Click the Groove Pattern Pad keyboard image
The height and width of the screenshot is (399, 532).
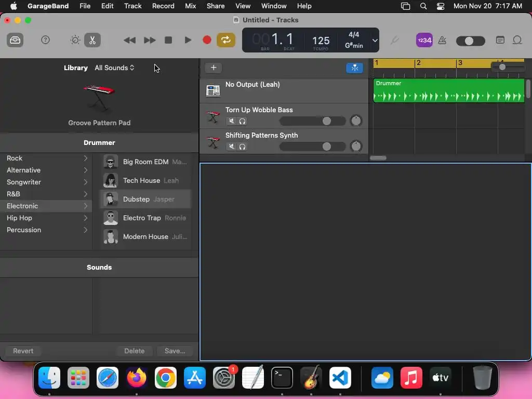[x=99, y=98]
